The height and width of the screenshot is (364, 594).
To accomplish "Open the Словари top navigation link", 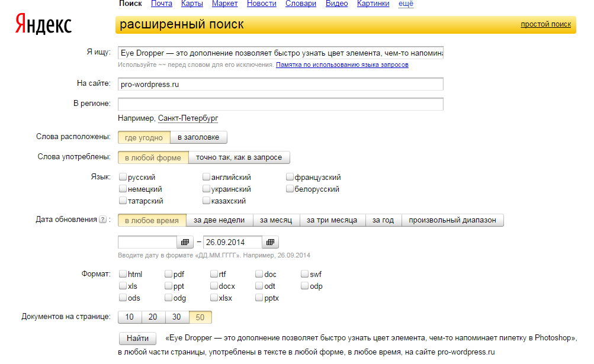I will pos(301,4).
